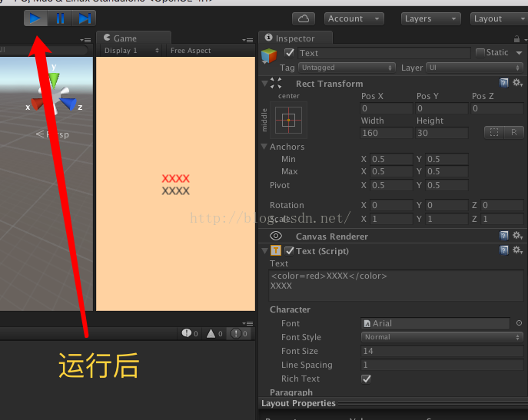
Task: Click Rotation Z field
Action: point(502,205)
